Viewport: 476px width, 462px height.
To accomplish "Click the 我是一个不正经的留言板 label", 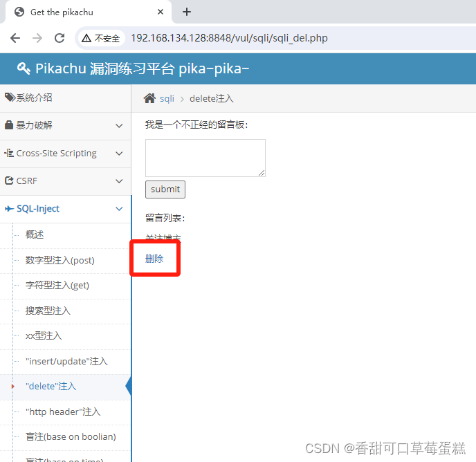I will (x=196, y=124).
